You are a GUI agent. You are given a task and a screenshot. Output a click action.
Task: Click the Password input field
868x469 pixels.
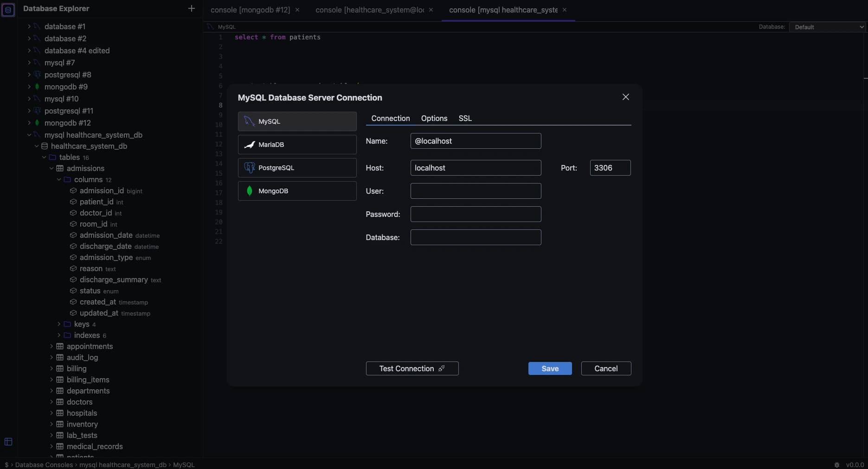point(475,214)
